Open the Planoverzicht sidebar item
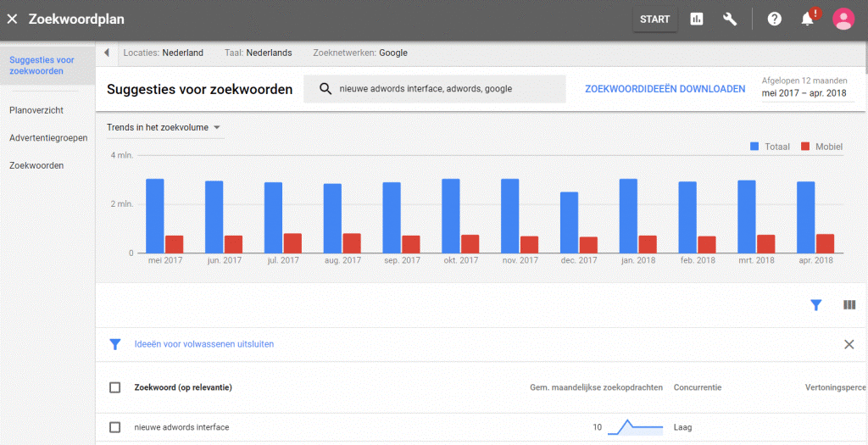This screenshot has width=868, height=445. 36,110
